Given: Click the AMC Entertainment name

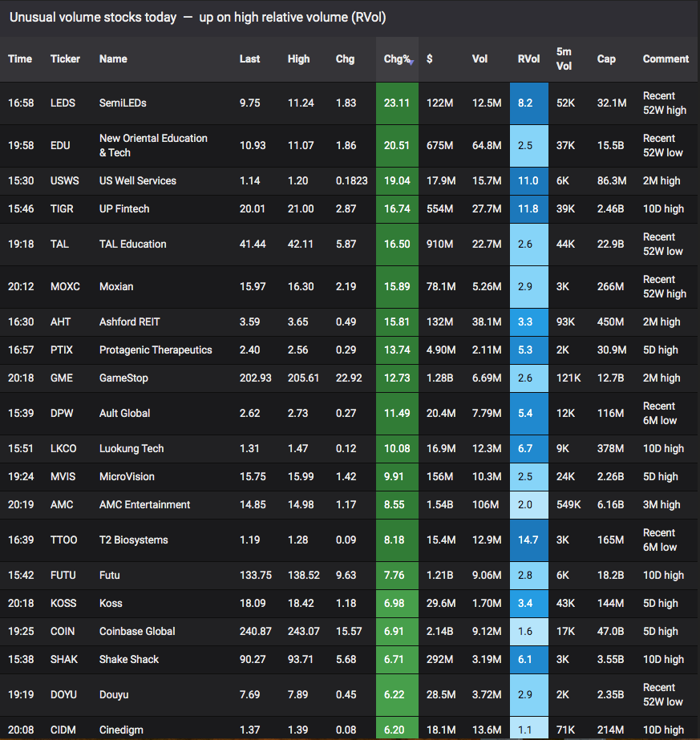Looking at the screenshot, I should (144, 504).
